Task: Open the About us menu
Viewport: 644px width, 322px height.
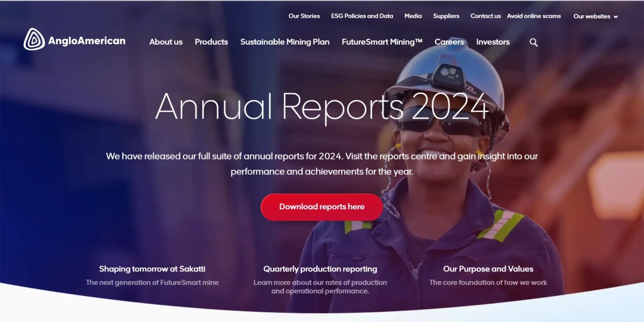Action: [166, 42]
